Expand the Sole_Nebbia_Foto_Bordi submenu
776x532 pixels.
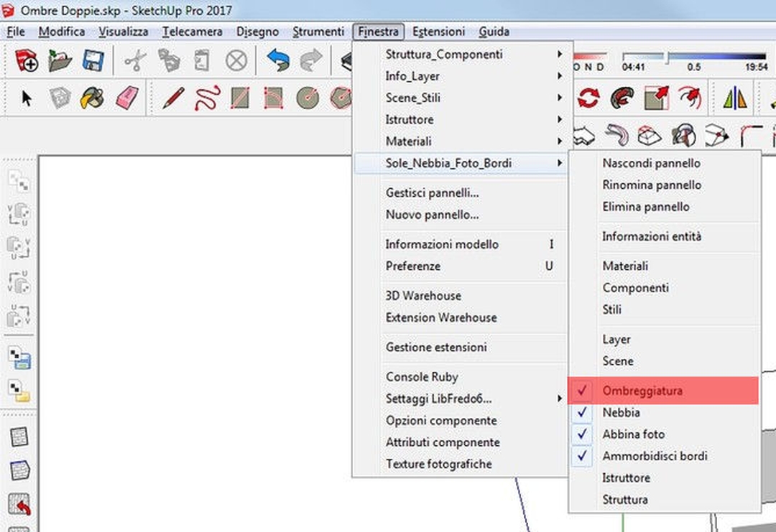[x=461, y=163]
